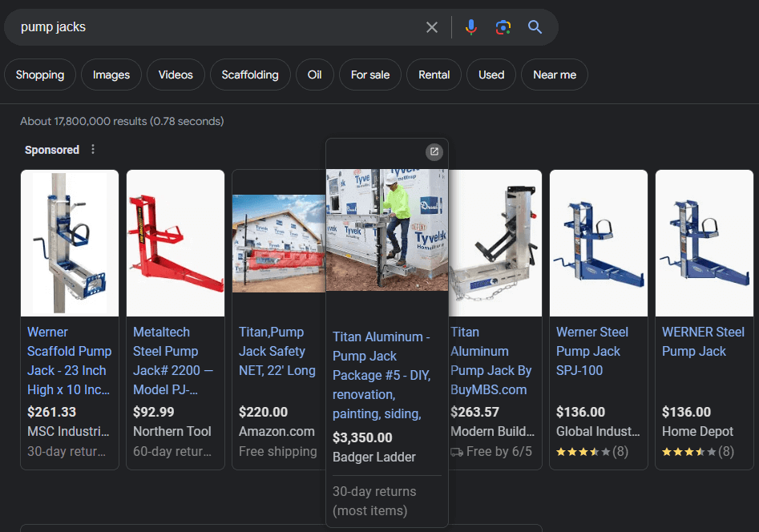759x532 pixels.
Task: Click 60-day returns under Northern Tool
Action: 172,452
